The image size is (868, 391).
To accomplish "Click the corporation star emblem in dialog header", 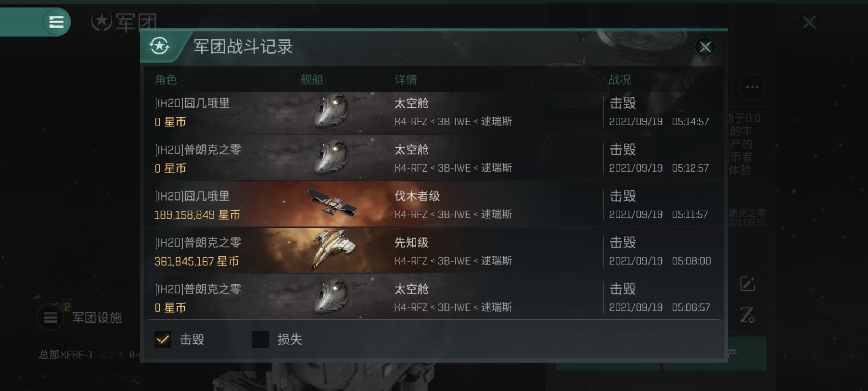I will pos(159,46).
